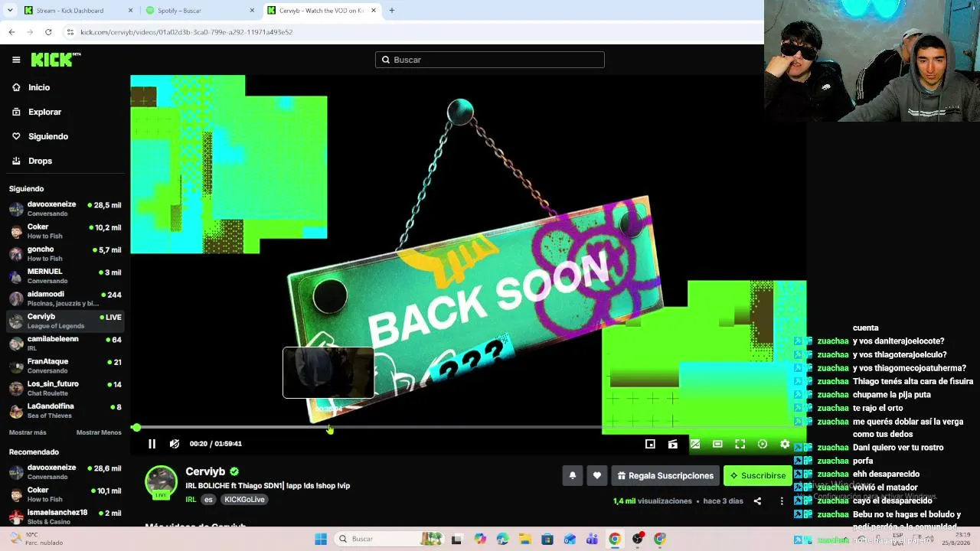The width and height of the screenshot is (980, 551).
Task: Open Copilot from the taskbar
Action: click(480, 539)
